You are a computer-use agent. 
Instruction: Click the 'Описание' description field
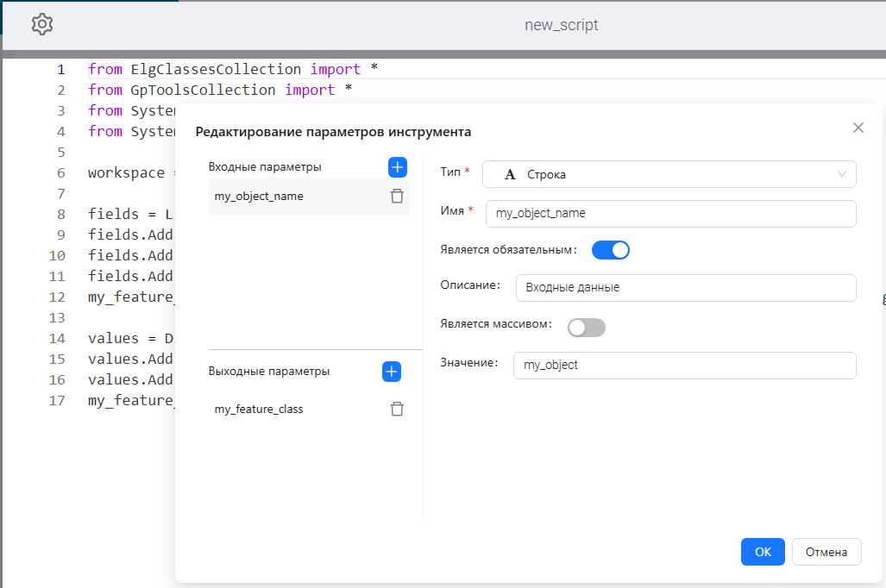(685, 288)
